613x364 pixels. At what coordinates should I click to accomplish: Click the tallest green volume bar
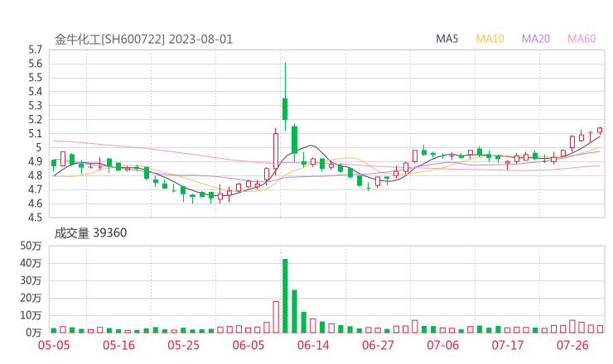(x=285, y=295)
